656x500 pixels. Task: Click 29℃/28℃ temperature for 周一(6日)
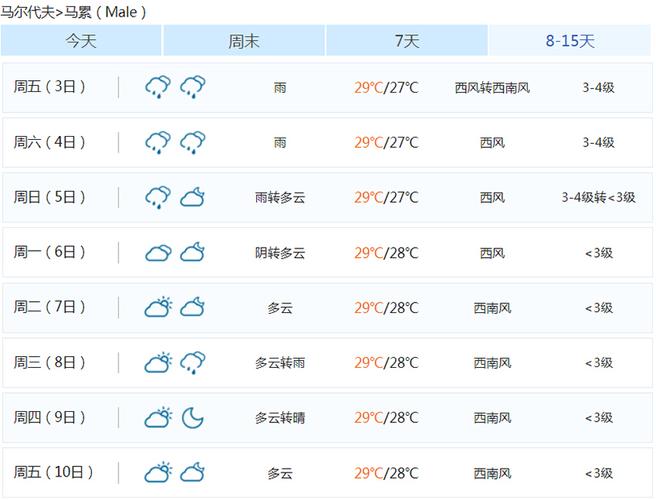[386, 253]
